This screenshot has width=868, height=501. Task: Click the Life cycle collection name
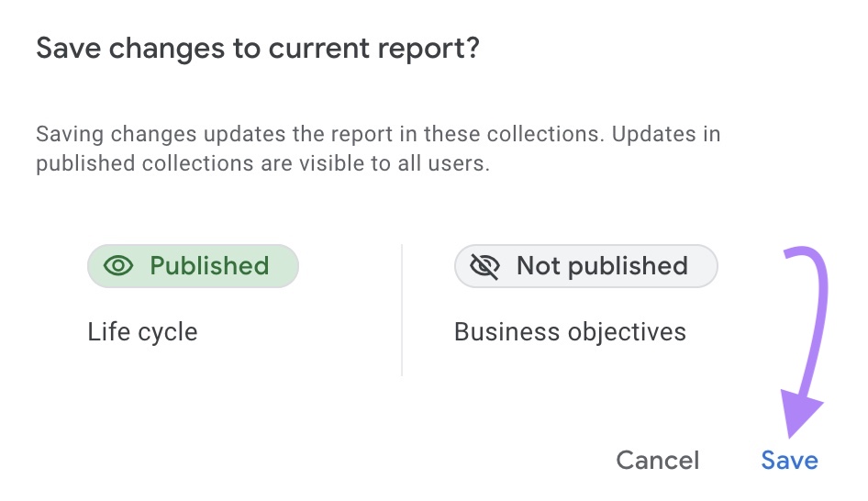[x=142, y=331]
